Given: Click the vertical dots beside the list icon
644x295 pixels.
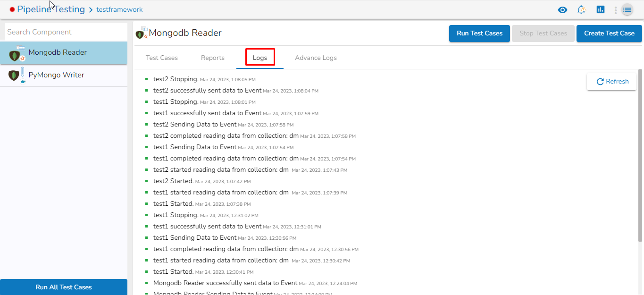Looking at the screenshot, I should [x=616, y=10].
